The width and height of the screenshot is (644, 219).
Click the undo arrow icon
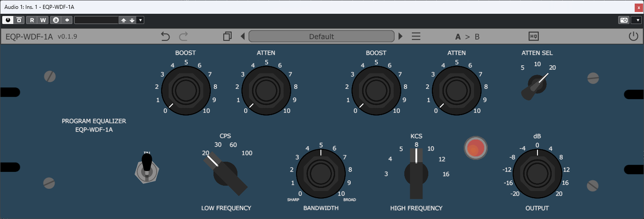pyautogui.click(x=166, y=36)
